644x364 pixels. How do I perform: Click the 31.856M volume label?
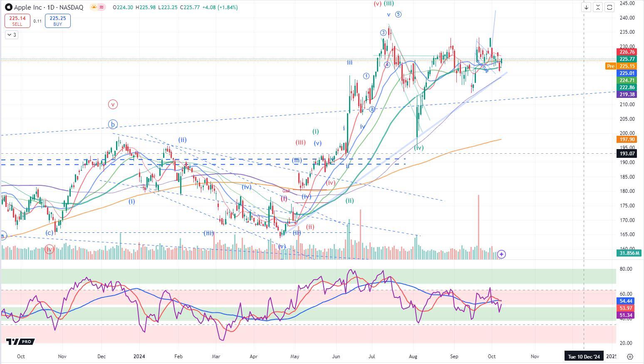(628, 253)
